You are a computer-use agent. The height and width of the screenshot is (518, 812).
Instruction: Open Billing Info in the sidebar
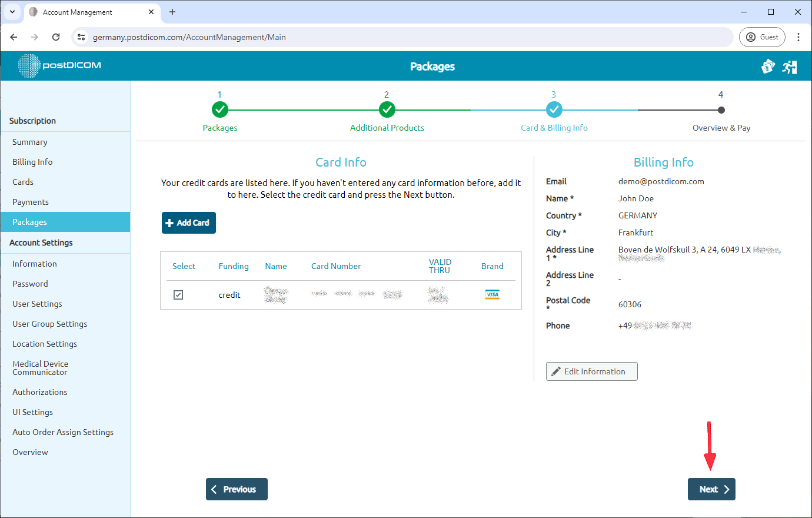coord(32,161)
